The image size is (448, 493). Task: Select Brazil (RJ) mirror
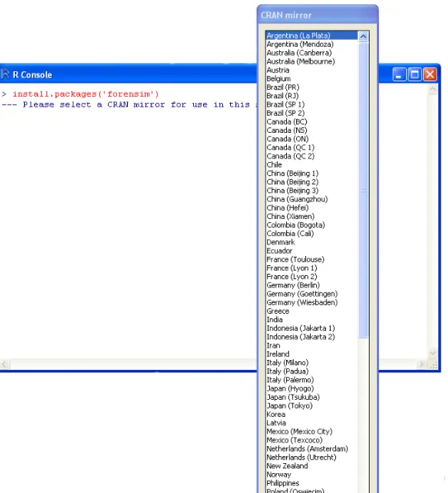pyautogui.click(x=312, y=96)
